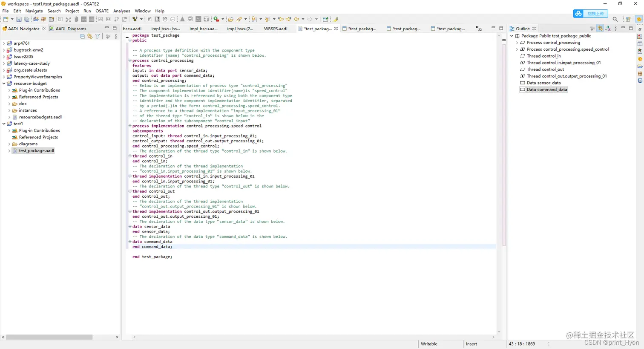Click the navigator scroll right arrow
Image resolution: width=644 pixels, height=349 pixels.
click(x=117, y=337)
